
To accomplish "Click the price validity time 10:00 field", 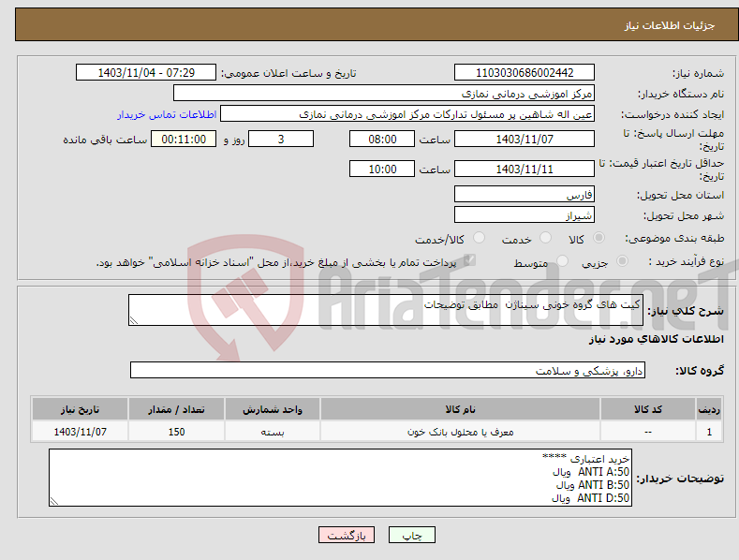I will [x=382, y=169].
